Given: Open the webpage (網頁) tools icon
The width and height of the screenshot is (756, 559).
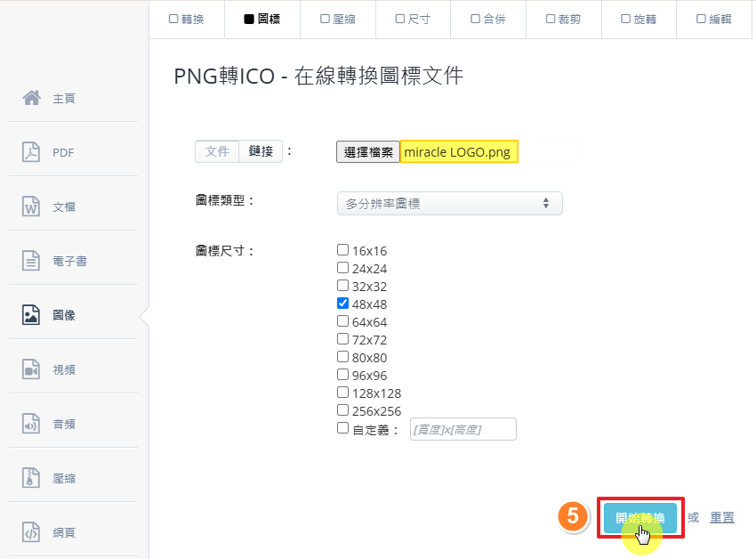Looking at the screenshot, I should 32,532.
